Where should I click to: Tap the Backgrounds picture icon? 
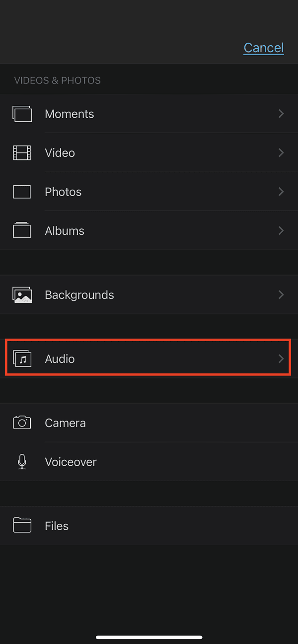pos(22,295)
